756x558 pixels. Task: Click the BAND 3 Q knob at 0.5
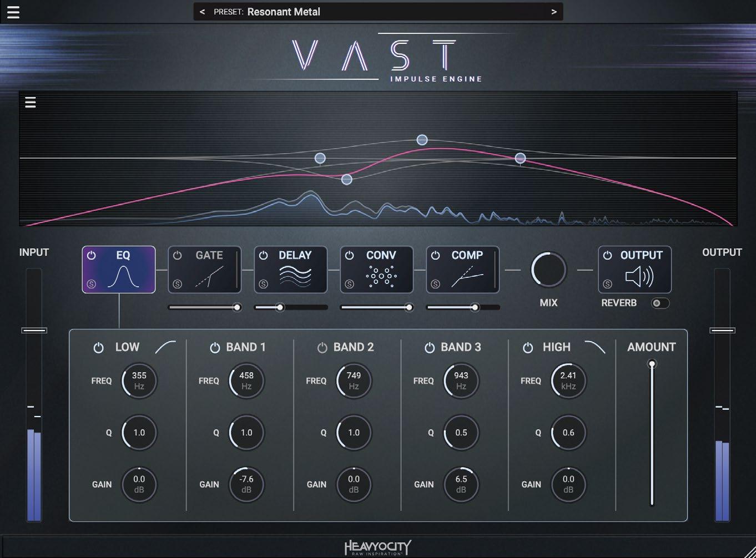461,433
